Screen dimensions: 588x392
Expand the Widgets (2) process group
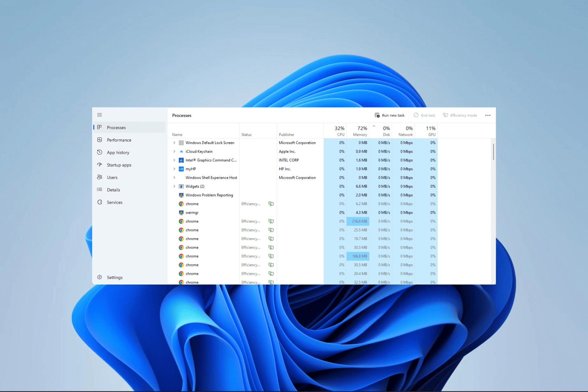point(174,187)
